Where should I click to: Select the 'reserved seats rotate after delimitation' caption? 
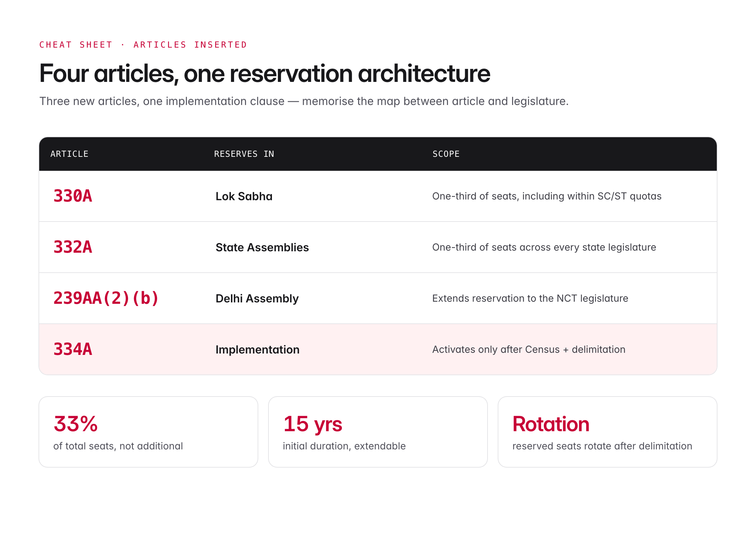[602, 446]
